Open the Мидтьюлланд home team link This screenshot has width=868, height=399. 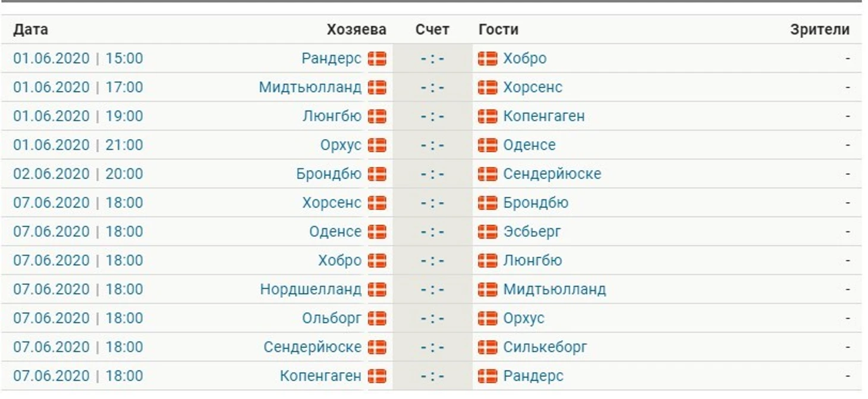click(x=310, y=87)
